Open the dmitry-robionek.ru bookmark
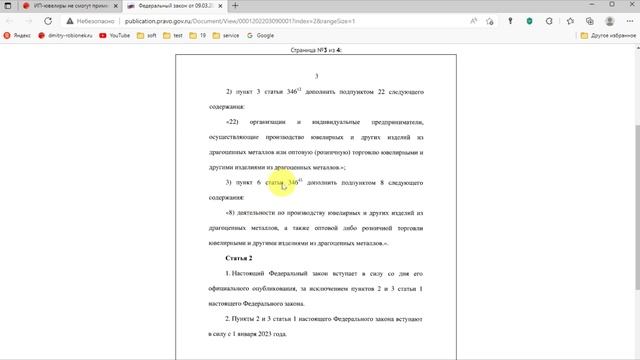The image size is (640, 360). (x=65, y=36)
